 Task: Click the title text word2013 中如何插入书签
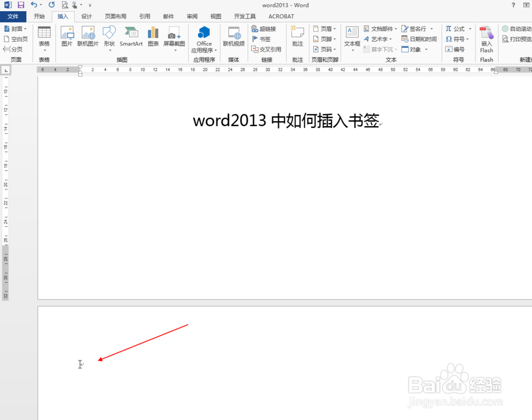(x=286, y=120)
